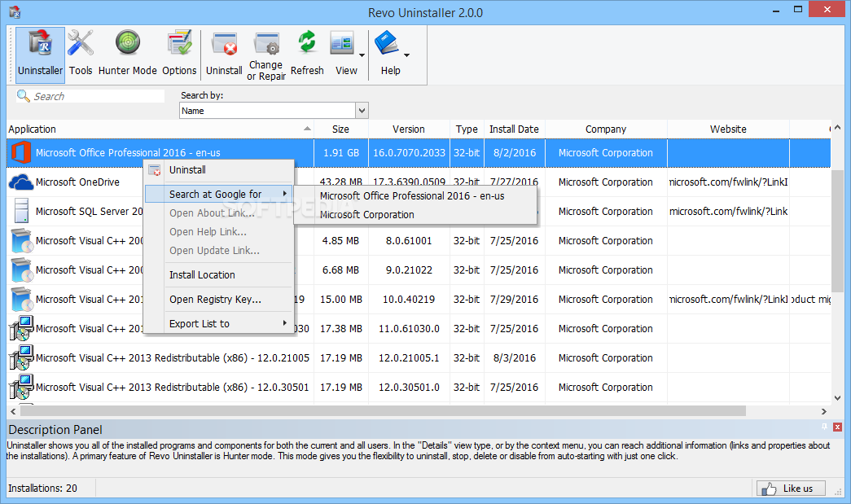Click the Like us button
Viewport: 851px width, 504px height.
[x=792, y=489]
